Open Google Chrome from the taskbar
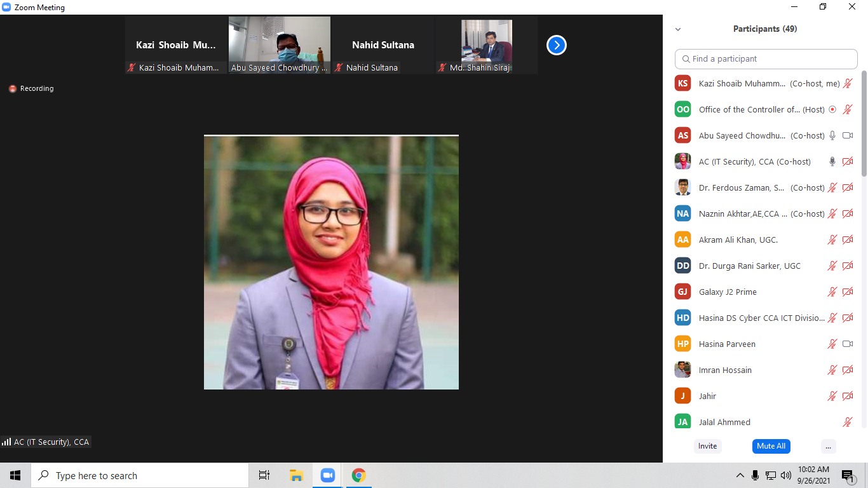This screenshot has width=868, height=488. point(358,475)
